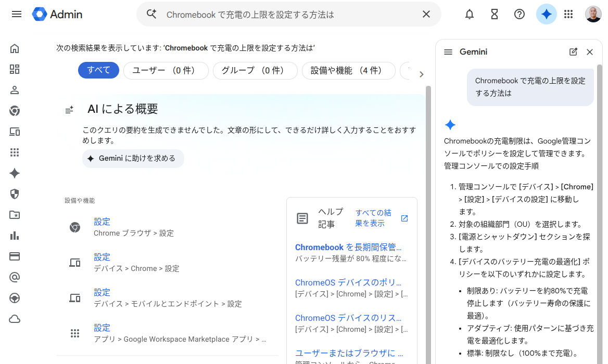
Task: Open starred folder icon in sidebar
Action: [15, 215]
